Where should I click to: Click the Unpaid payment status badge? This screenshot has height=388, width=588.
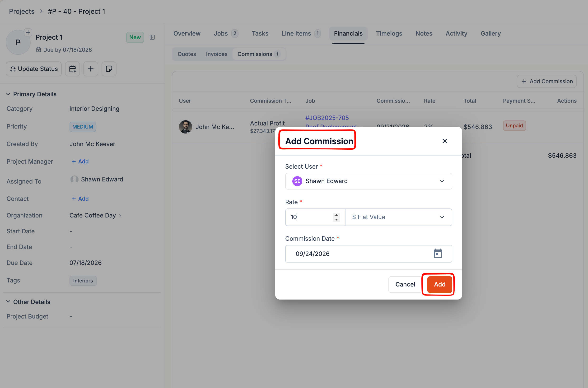[x=514, y=125]
